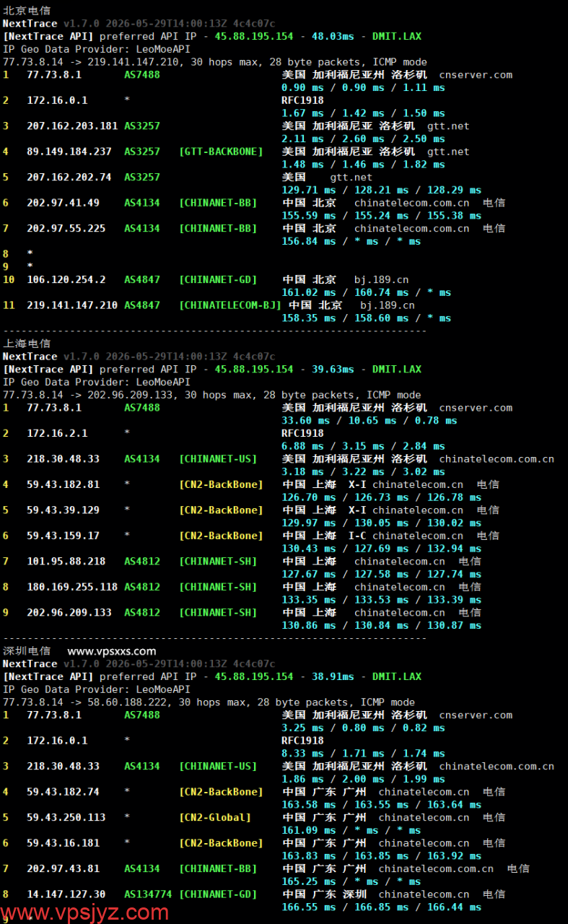Select the 38.91ms API latency value
This screenshot has width=568, height=924.
tap(333, 676)
